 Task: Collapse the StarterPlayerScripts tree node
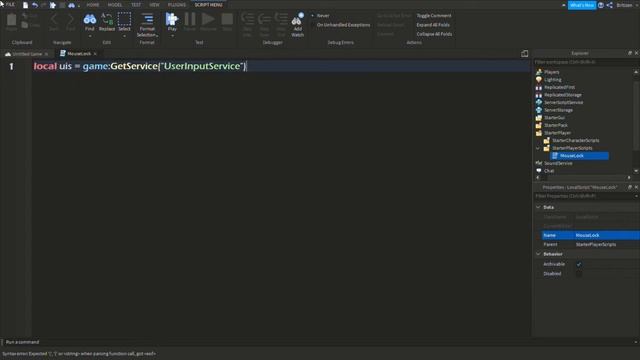[538, 148]
